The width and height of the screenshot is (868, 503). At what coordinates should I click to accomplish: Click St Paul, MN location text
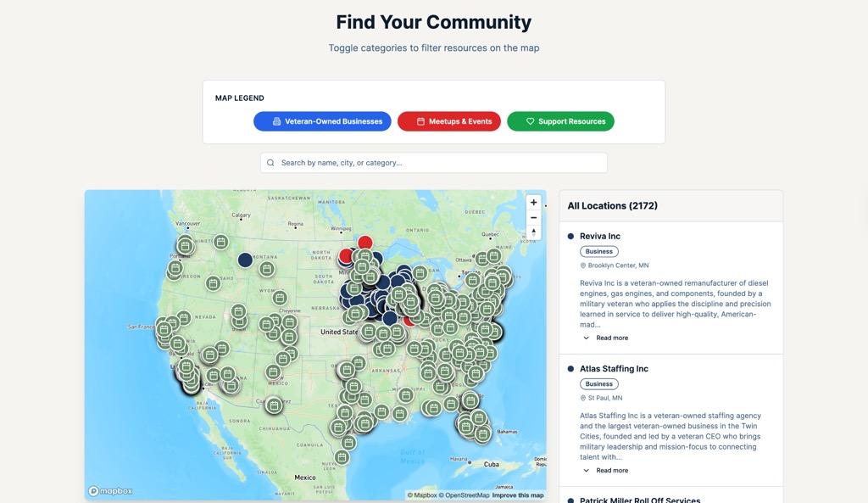point(604,398)
